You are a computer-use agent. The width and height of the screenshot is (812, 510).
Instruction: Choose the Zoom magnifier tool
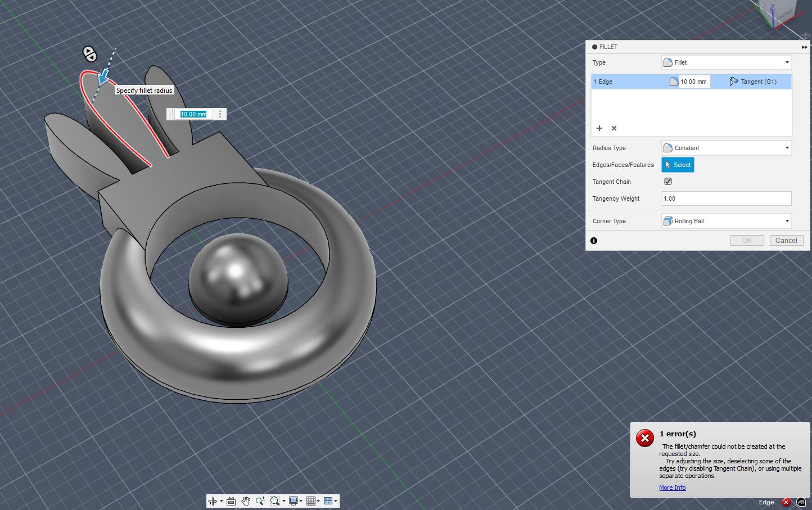pos(260,501)
